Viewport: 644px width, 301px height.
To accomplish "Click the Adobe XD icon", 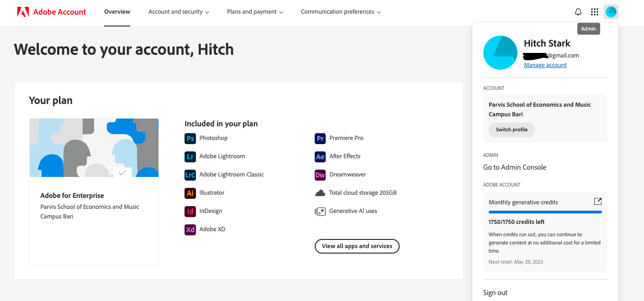I will pos(190,229).
